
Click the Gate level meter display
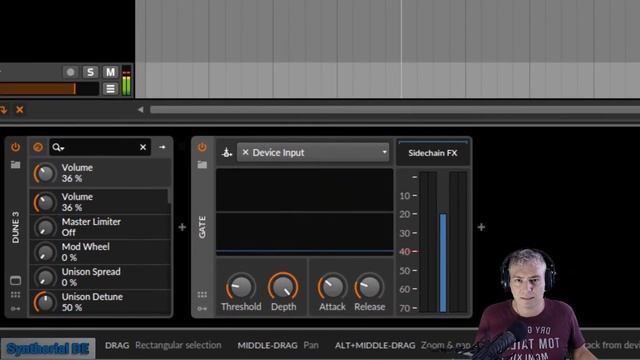pyautogui.click(x=443, y=242)
